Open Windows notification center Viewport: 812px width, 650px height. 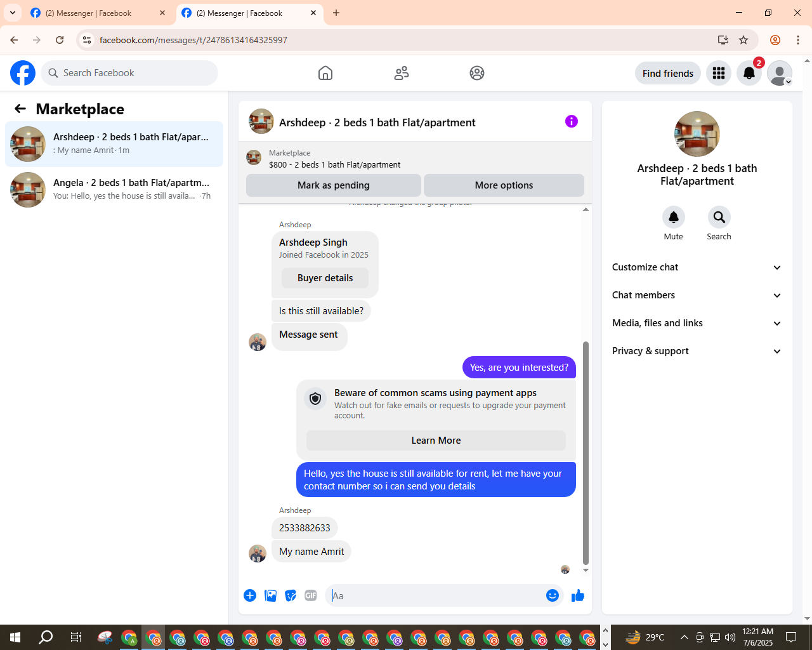791,637
